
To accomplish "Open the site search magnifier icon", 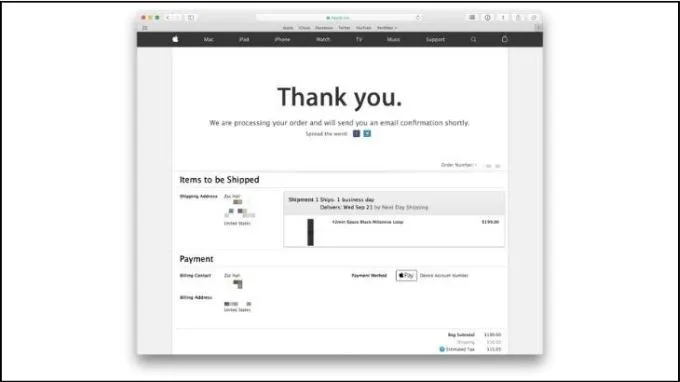I will tap(473, 39).
